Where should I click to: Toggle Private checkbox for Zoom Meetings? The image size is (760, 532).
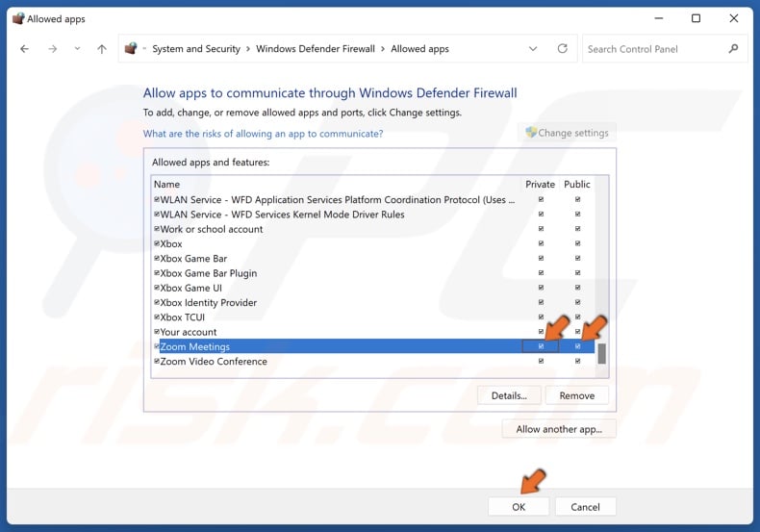pos(541,346)
